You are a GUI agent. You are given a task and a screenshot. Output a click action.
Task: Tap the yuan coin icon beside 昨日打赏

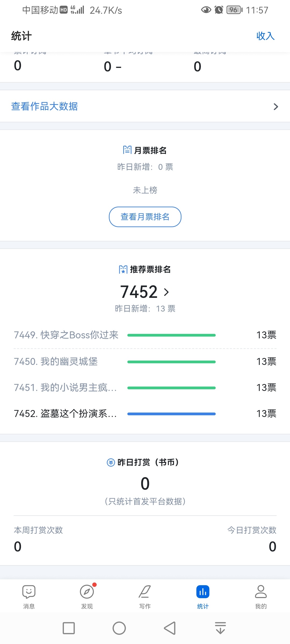click(x=111, y=462)
